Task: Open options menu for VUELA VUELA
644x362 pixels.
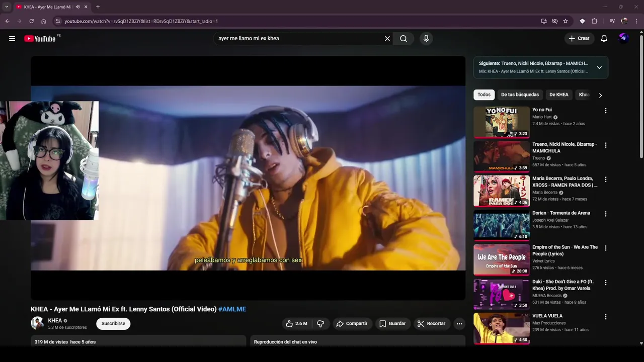Action: (606, 317)
